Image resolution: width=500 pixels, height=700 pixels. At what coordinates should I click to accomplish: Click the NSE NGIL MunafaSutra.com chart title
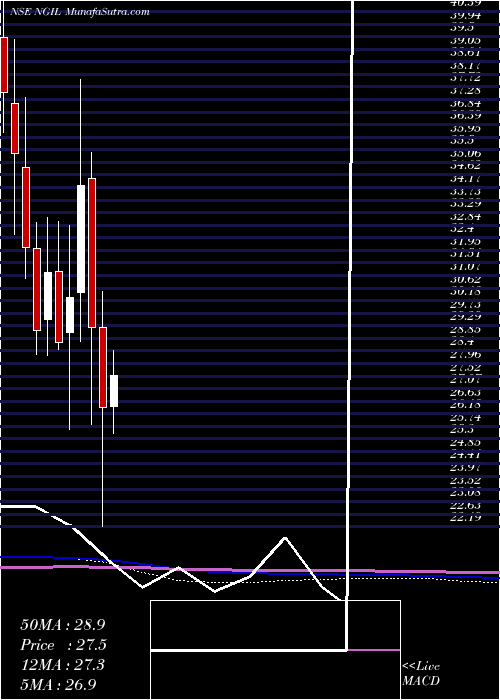[x=80, y=12]
